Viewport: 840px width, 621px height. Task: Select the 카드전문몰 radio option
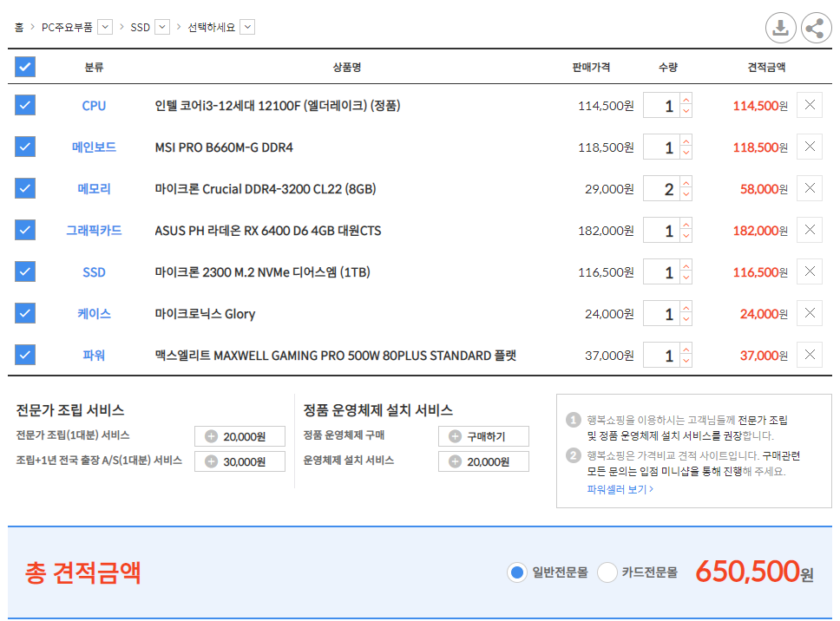pyautogui.click(x=607, y=572)
